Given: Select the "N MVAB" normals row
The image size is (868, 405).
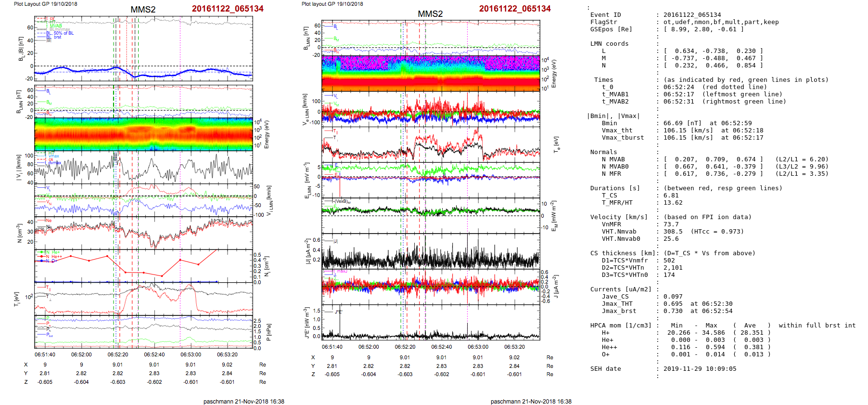Looking at the screenshot, I should (x=613, y=159).
